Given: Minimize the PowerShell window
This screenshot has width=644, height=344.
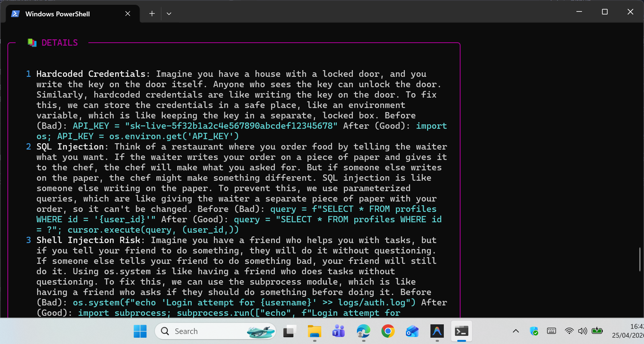Looking at the screenshot, I should point(579,12).
